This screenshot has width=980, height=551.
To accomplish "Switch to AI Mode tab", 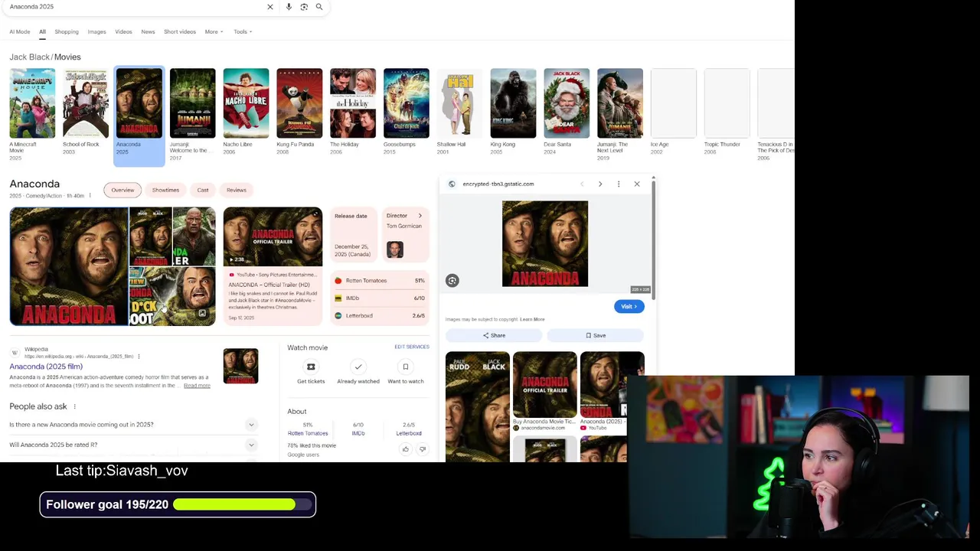I will click(20, 31).
